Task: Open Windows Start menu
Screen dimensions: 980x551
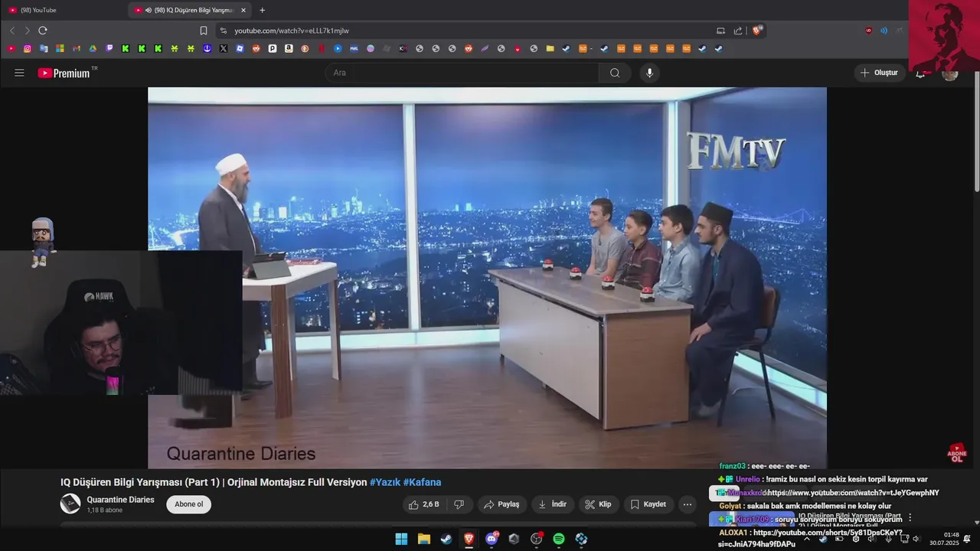Action: [x=401, y=539]
